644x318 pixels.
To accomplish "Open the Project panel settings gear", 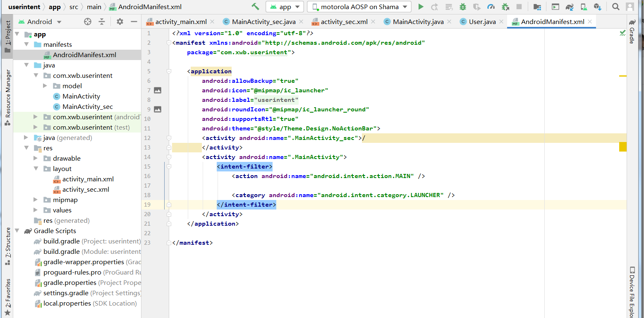I will tap(120, 21).
